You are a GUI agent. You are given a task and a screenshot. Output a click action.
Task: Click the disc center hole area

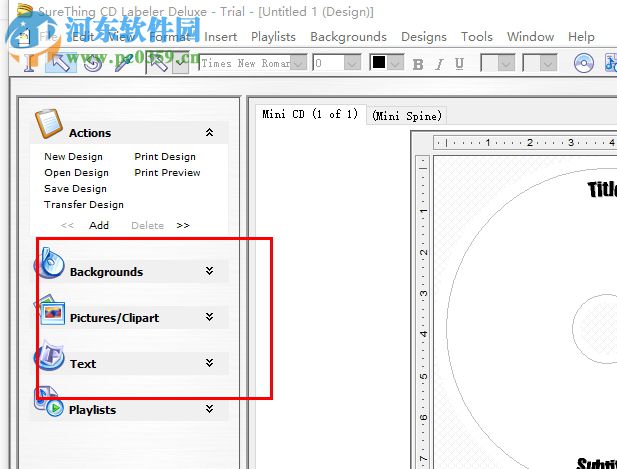click(x=596, y=328)
